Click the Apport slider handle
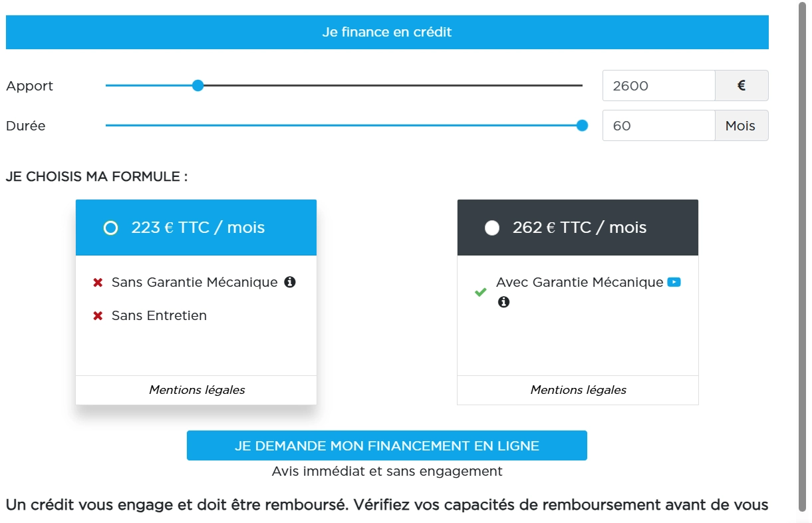This screenshot has height=523, width=812. point(198,85)
